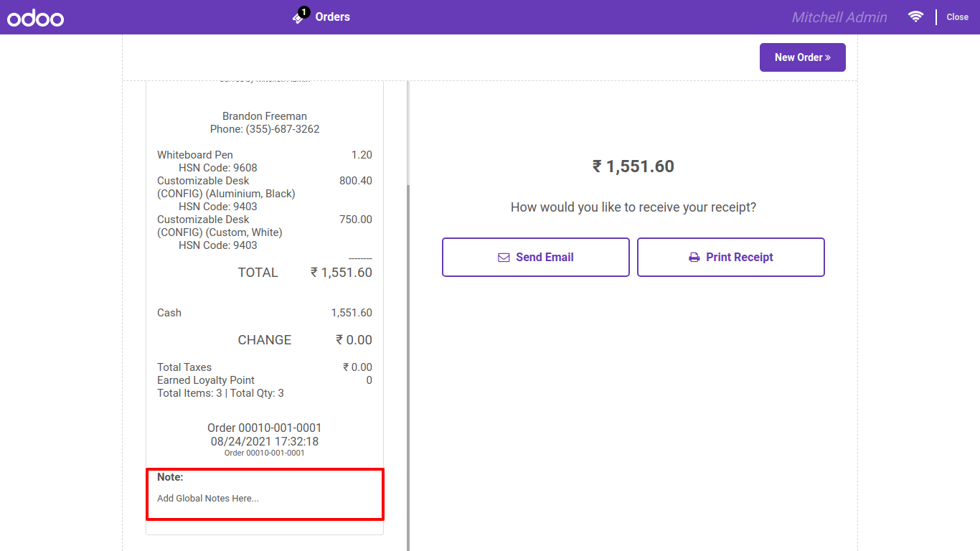This screenshot has height=551, width=980.
Task: Click the date 08/24/2021 17:32:18
Action: (x=265, y=442)
